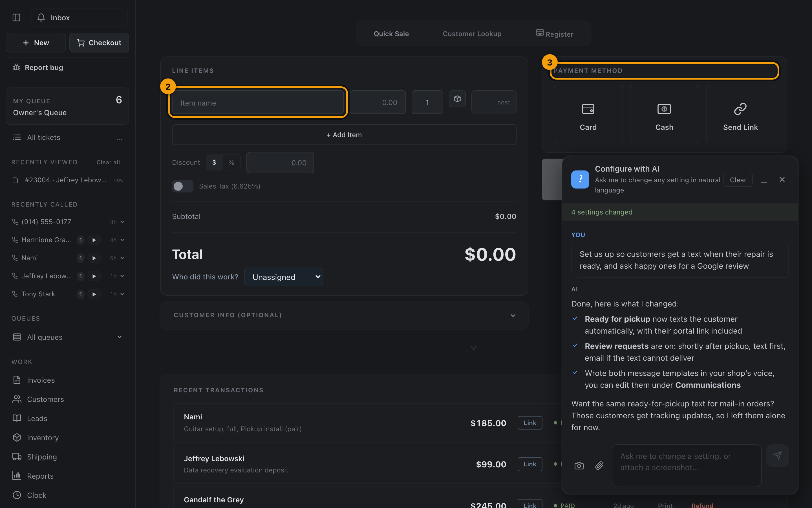This screenshot has width=812, height=508.
Task: Click Clear in the AI panel
Action: 738,180
